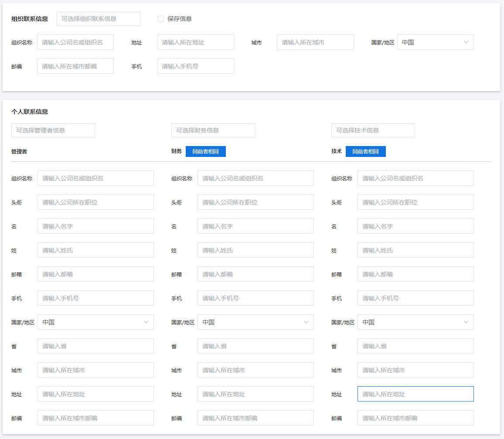Click 技术 省 input field
The image size is (504, 439).
(x=415, y=346)
